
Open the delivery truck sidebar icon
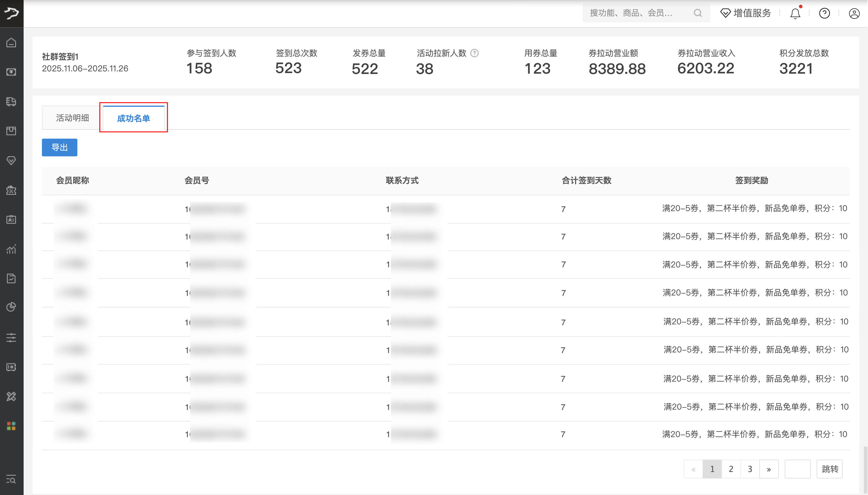click(x=11, y=101)
